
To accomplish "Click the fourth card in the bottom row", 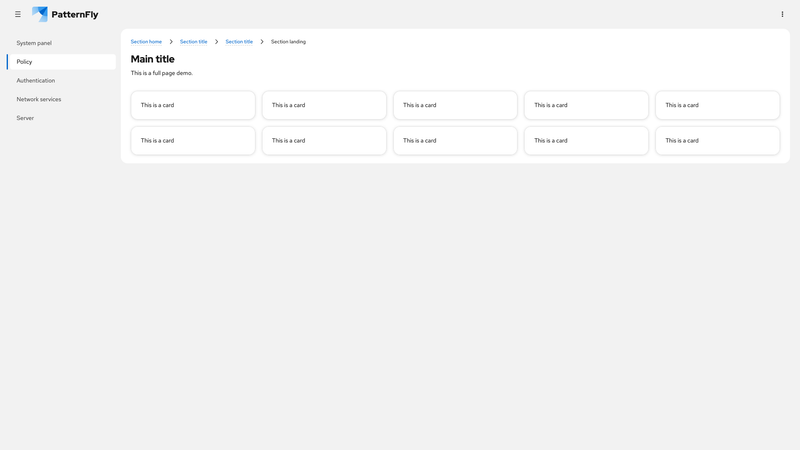I will click(x=586, y=140).
